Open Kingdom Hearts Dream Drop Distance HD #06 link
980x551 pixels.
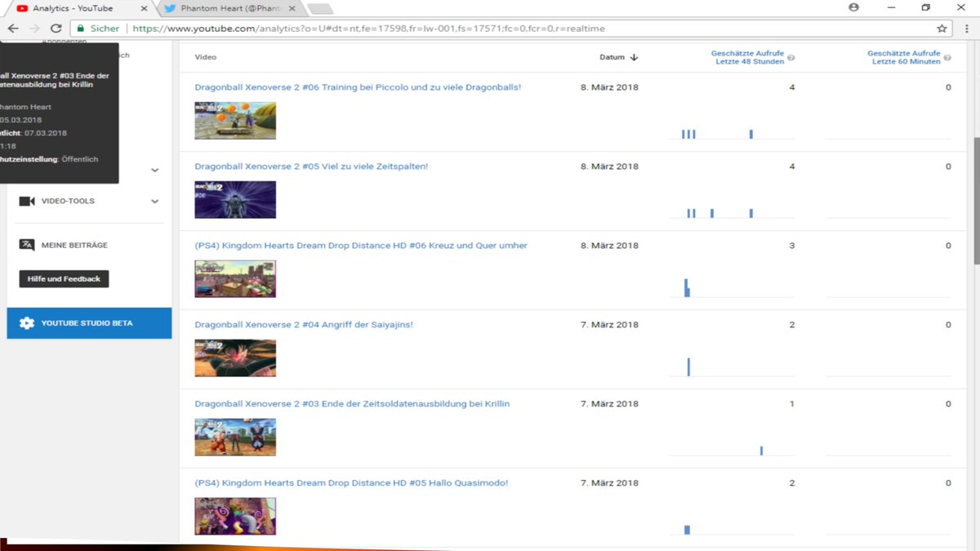coord(361,246)
